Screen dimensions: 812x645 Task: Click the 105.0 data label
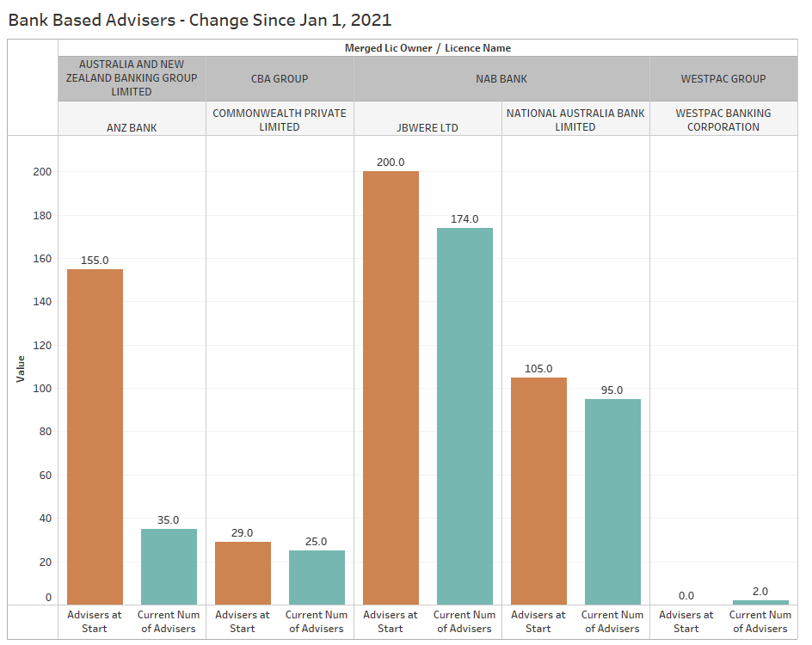pyautogui.click(x=538, y=369)
